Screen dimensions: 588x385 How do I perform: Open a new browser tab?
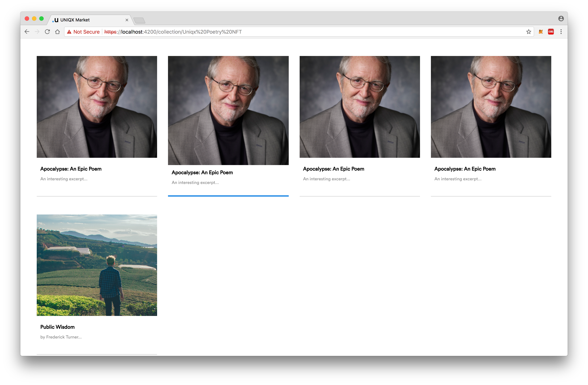[x=139, y=20]
